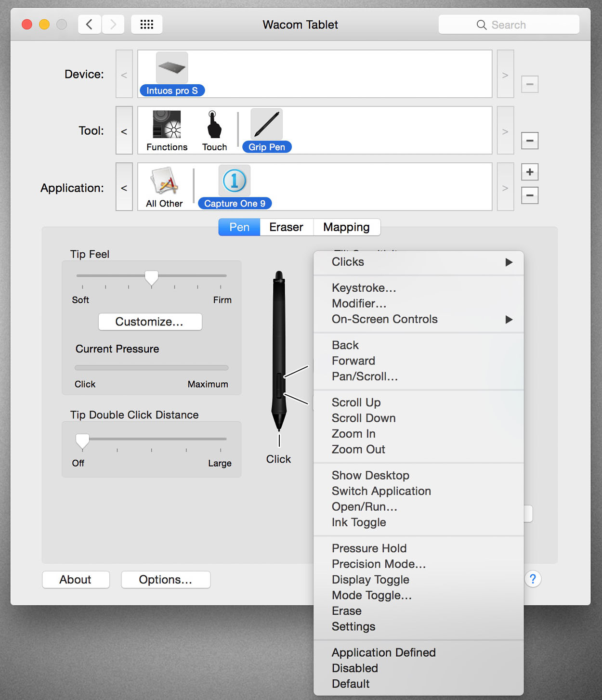Select the Functions tool icon
602x700 pixels.
167,124
